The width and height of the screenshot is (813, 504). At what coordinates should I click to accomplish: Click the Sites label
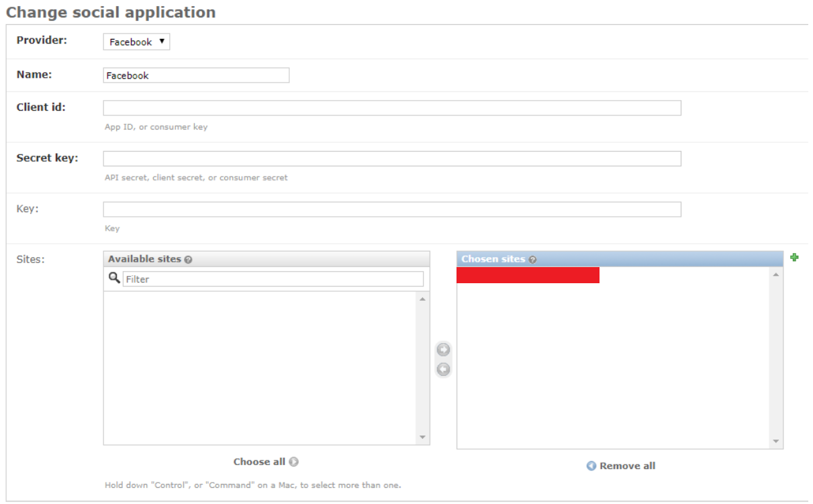point(30,259)
